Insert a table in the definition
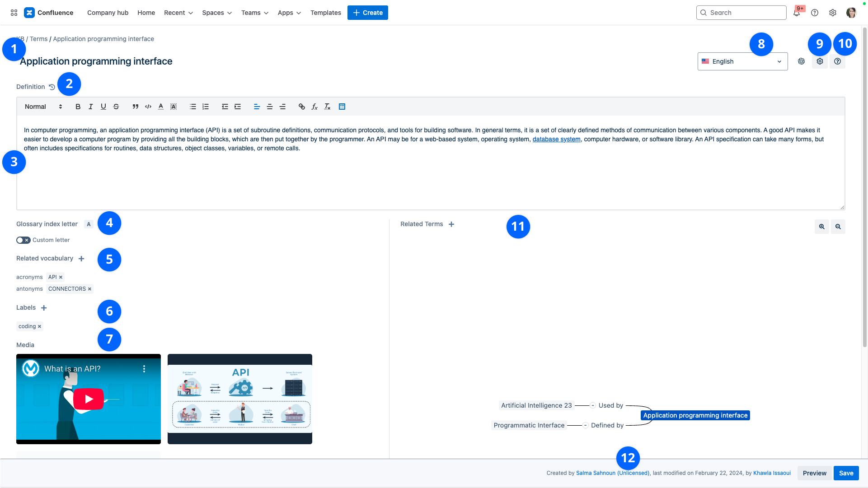 click(342, 107)
